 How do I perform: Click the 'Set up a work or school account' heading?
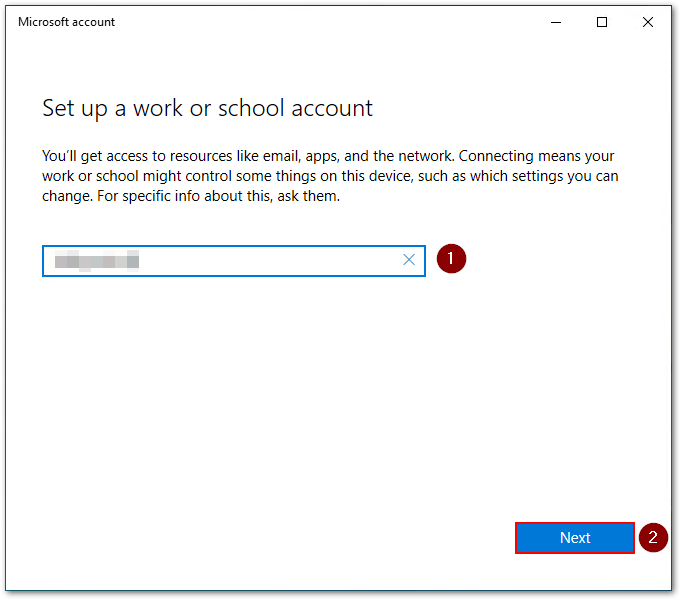point(207,108)
